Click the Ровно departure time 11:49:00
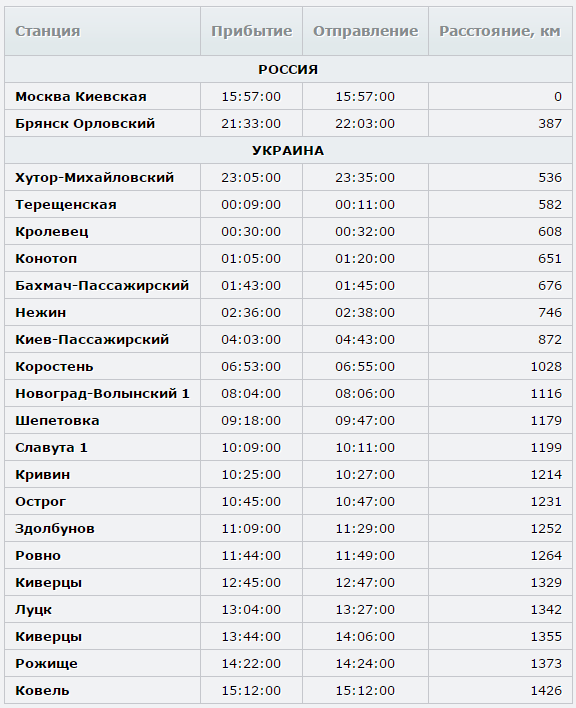This screenshot has width=576, height=708. pos(365,556)
